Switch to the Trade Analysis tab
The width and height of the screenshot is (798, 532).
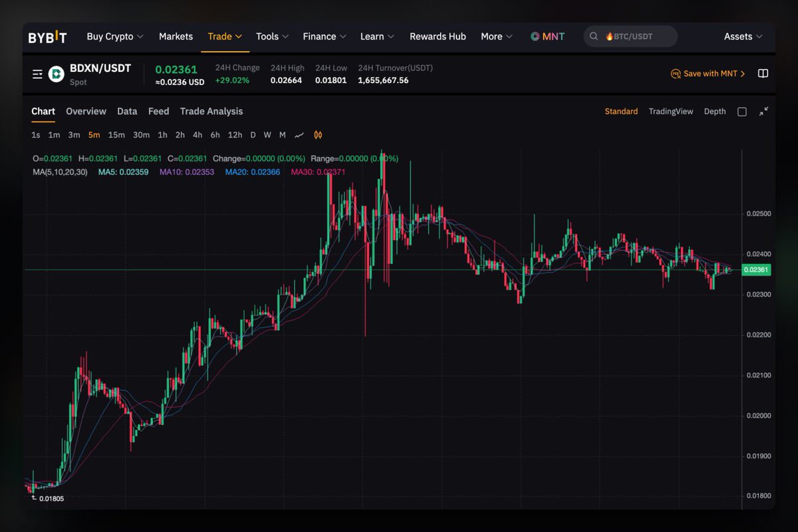tap(211, 111)
